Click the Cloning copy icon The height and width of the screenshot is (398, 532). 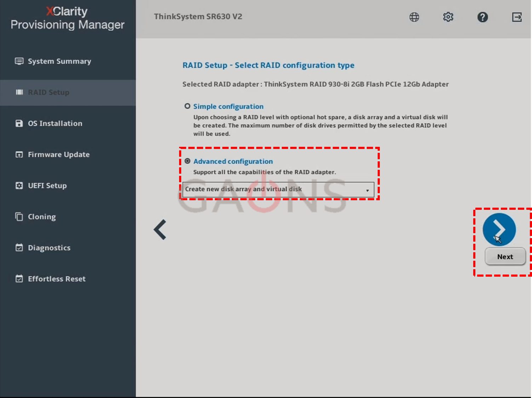click(x=19, y=217)
